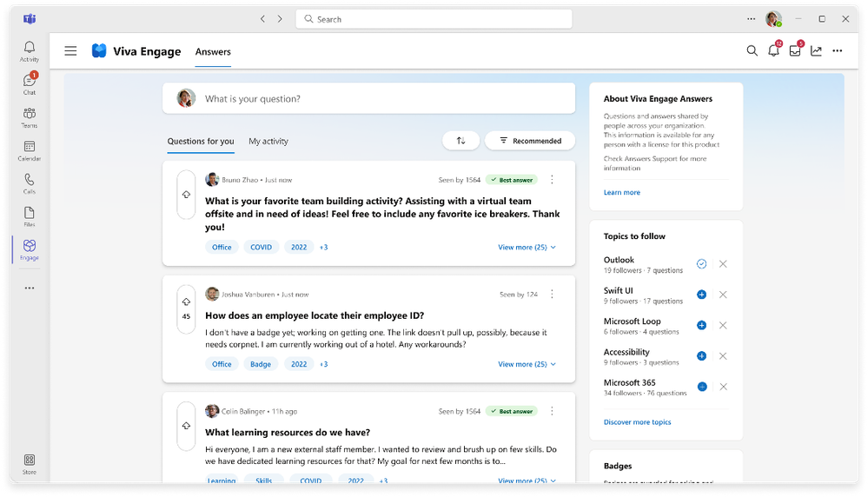This screenshot has height=497, width=868.
Task: Go back using the back arrow
Action: click(262, 19)
